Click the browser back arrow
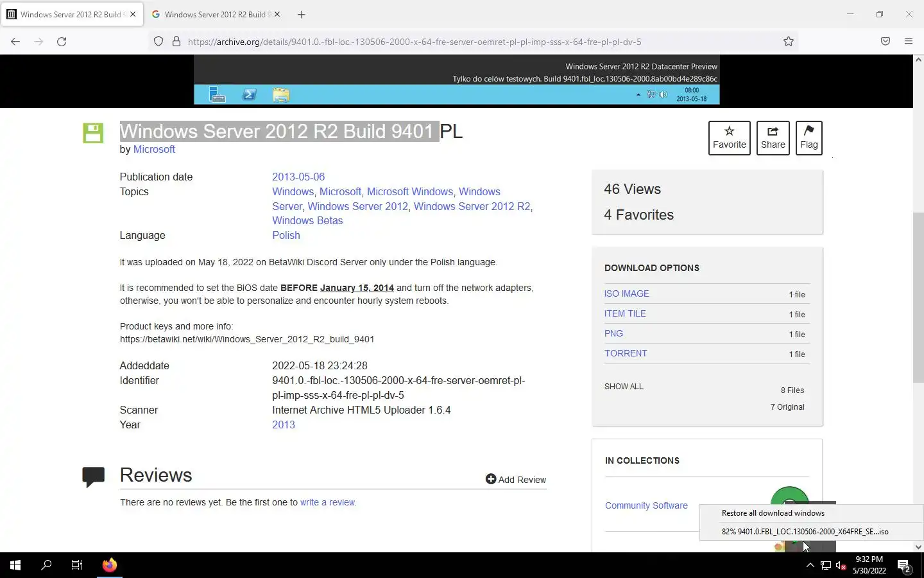The width and height of the screenshot is (924, 578). point(15,42)
